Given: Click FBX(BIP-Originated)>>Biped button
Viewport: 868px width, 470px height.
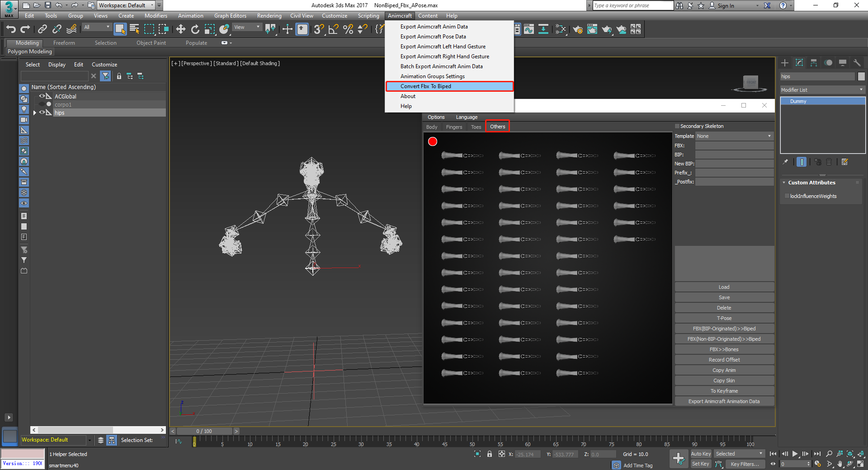Looking at the screenshot, I should point(724,329).
